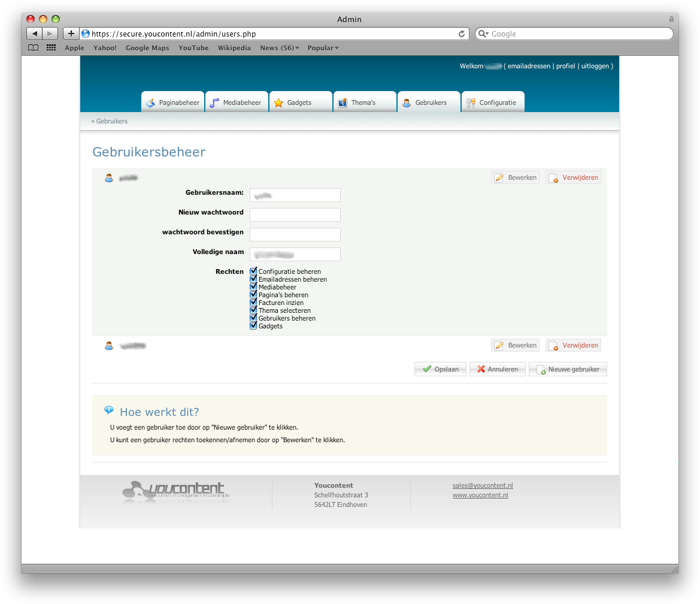Show Top Sites grid icon
Screen dimensions: 700x604
[51, 48]
